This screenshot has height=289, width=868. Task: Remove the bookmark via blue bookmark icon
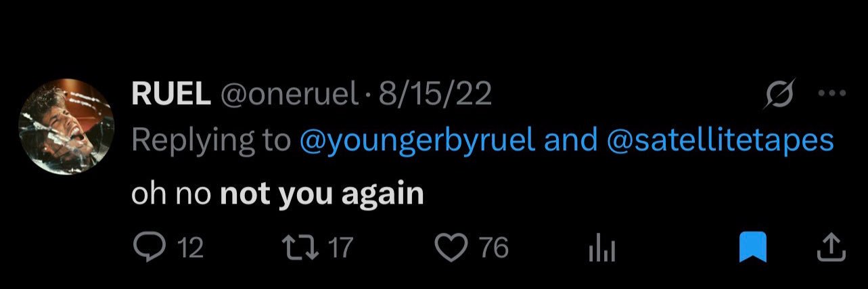[752, 248]
